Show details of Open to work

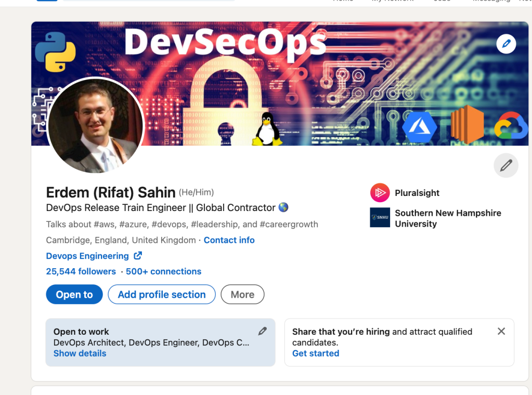80,353
